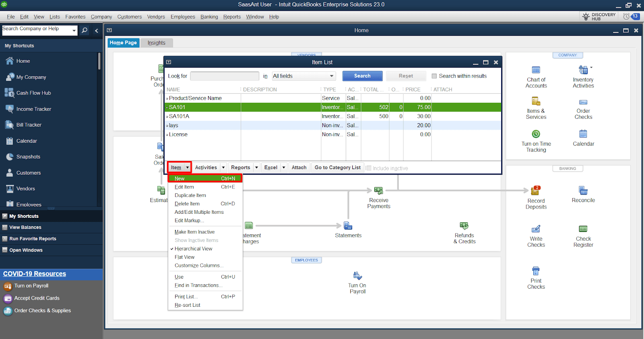Open Home in the shortcuts sidebar
The height and width of the screenshot is (339, 644).
click(x=23, y=61)
